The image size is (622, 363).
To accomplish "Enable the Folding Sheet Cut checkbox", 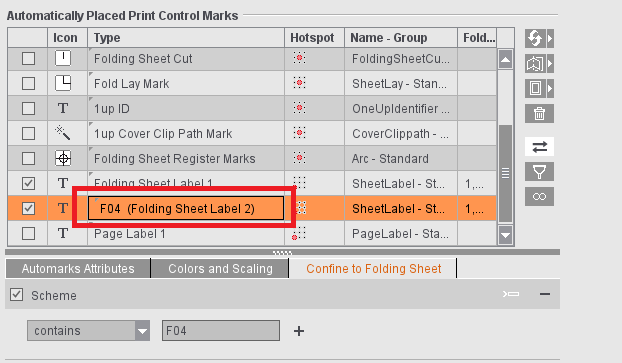I will [28, 59].
